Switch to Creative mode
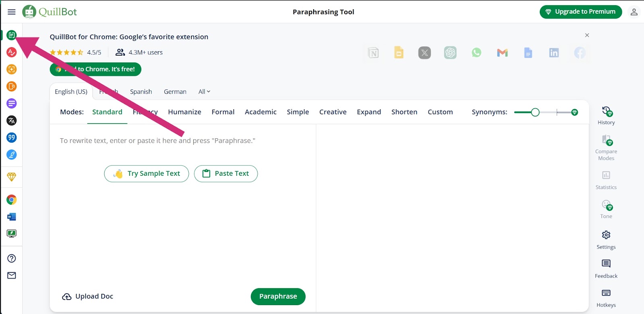Image resolution: width=644 pixels, height=314 pixels. pyautogui.click(x=333, y=112)
